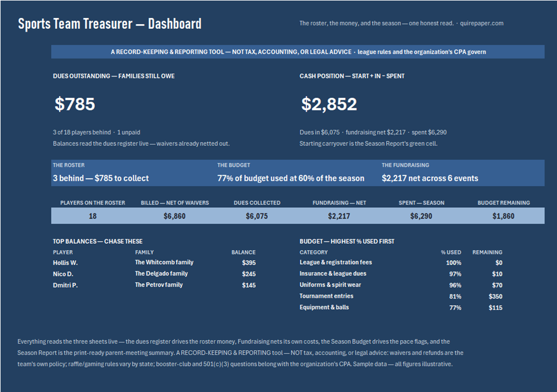Screen dimensions: 557x392
Task: Click the 'Sports Team Treasurer — Dashboard' title
Action: 109,24
